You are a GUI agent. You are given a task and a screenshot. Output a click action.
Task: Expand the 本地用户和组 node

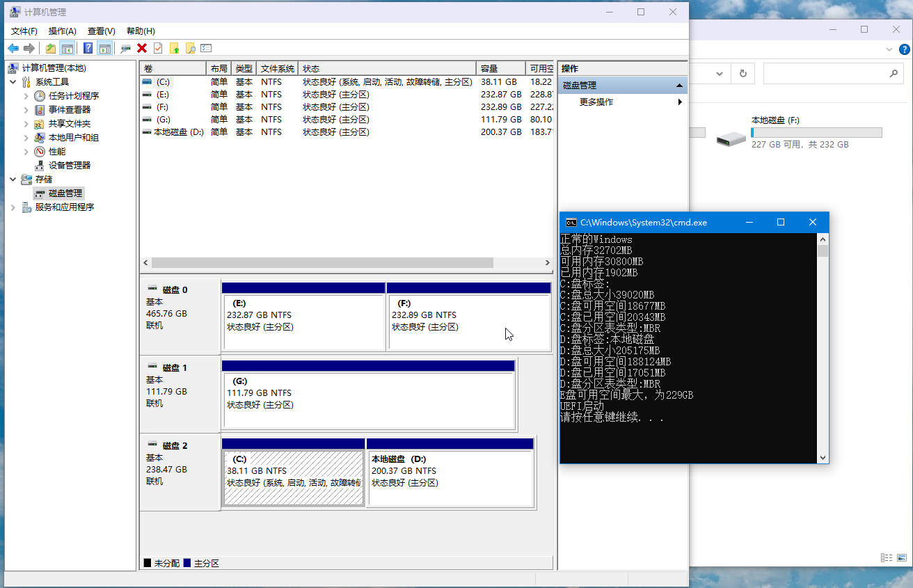coord(26,138)
